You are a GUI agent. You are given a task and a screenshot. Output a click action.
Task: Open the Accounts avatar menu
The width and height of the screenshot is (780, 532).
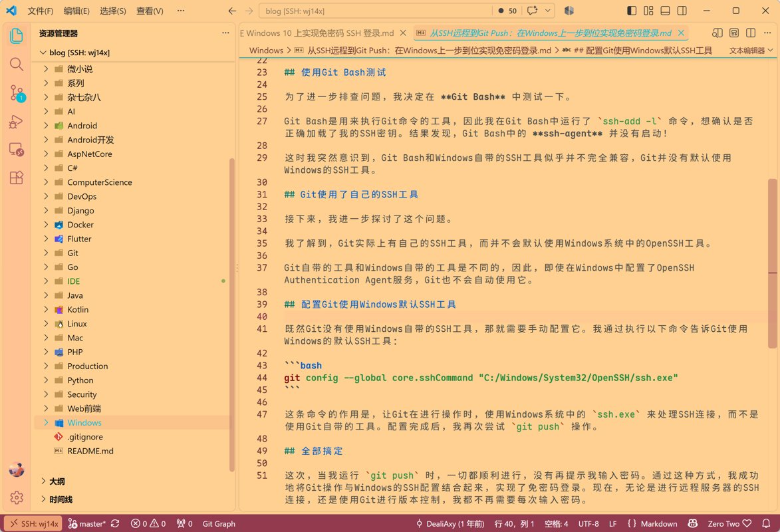click(x=17, y=469)
